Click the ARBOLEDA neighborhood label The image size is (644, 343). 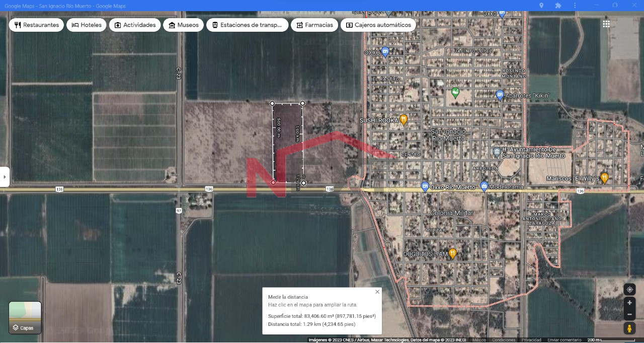[x=486, y=168]
